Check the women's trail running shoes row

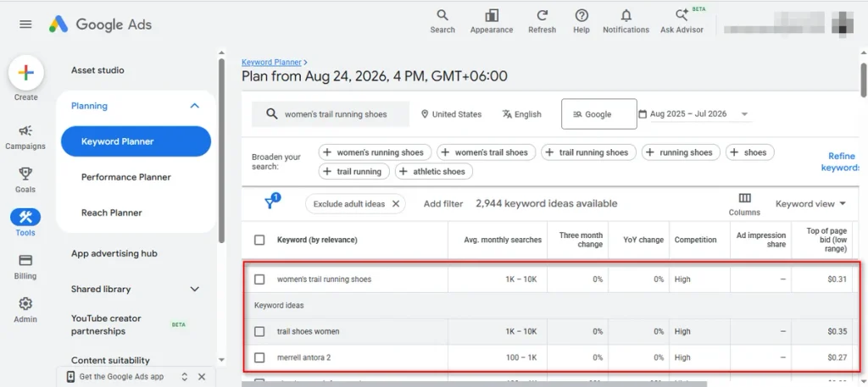coord(259,279)
